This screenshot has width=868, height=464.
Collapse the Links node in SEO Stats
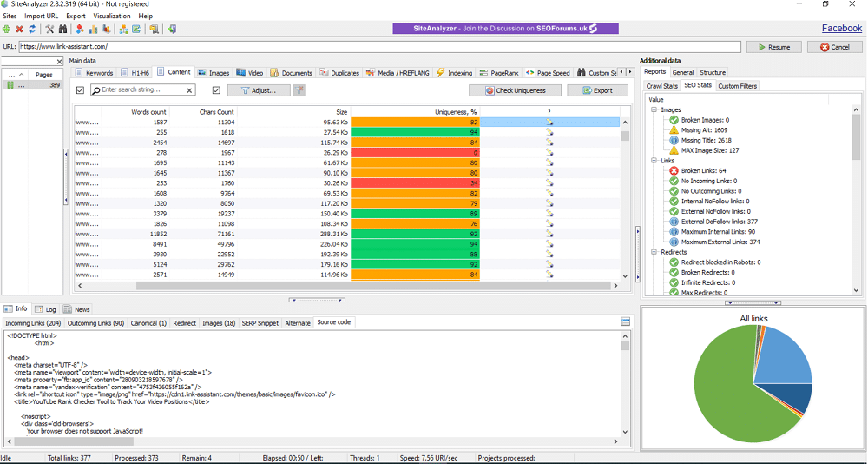pos(654,160)
